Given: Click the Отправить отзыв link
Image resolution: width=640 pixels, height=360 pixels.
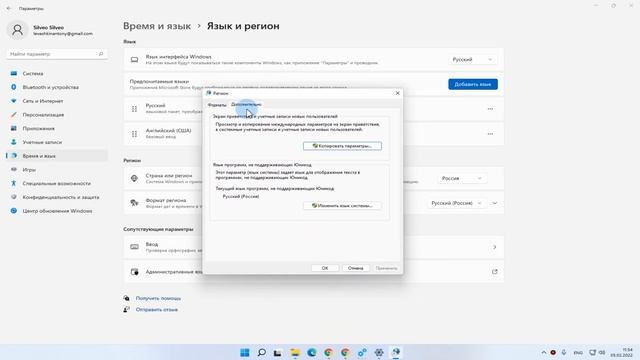Looking at the screenshot, I should 157,309.
